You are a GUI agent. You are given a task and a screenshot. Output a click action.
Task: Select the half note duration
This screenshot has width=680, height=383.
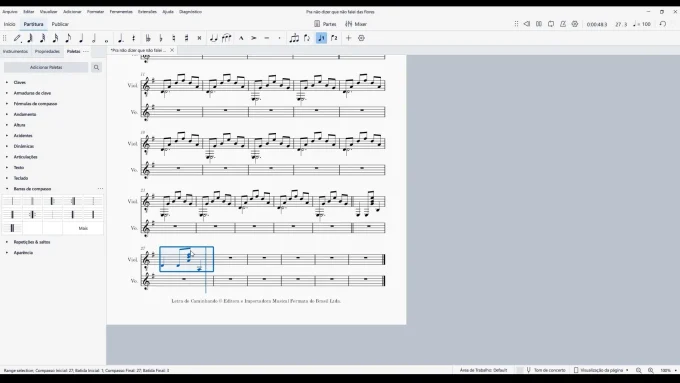point(94,38)
